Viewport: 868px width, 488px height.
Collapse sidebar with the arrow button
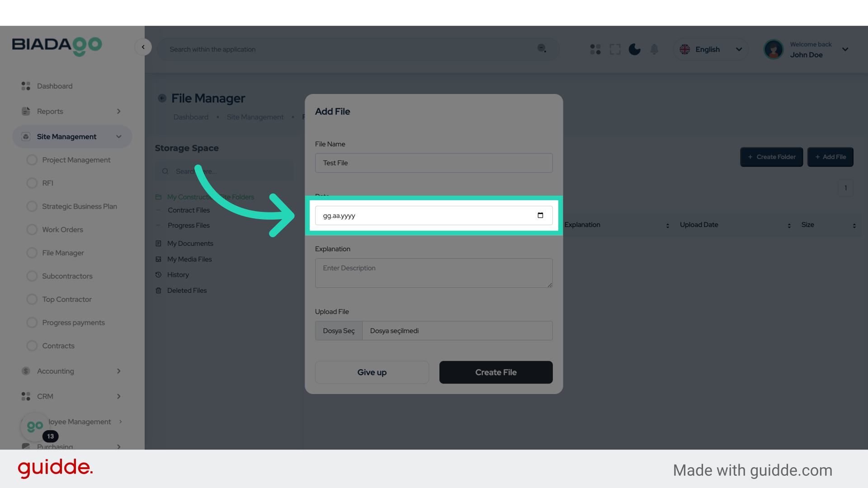coord(143,47)
